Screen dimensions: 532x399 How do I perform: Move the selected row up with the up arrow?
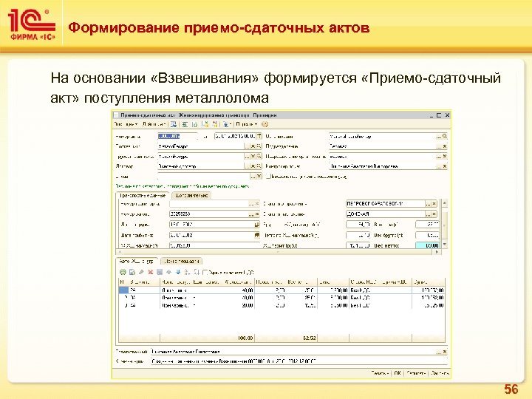(x=169, y=272)
